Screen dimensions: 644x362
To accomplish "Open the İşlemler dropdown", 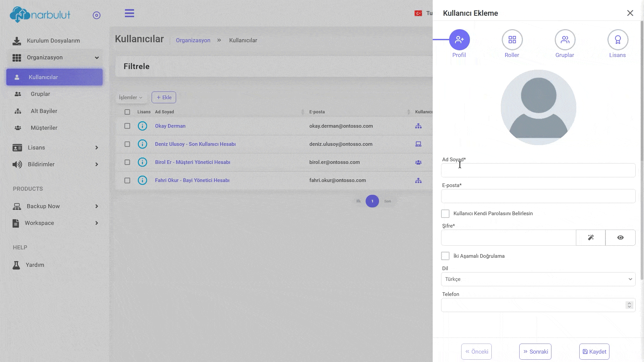I will click(x=131, y=98).
